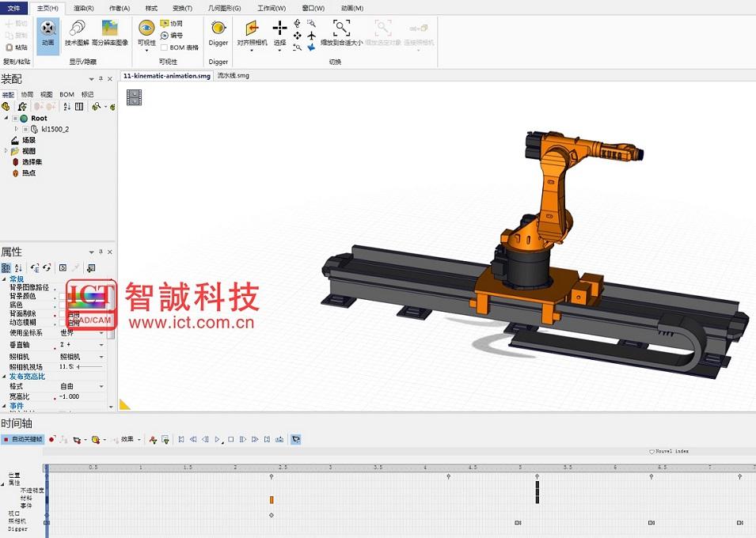Collapse the Root node in the assembly tree
The image size is (756, 538).
coord(8,117)
